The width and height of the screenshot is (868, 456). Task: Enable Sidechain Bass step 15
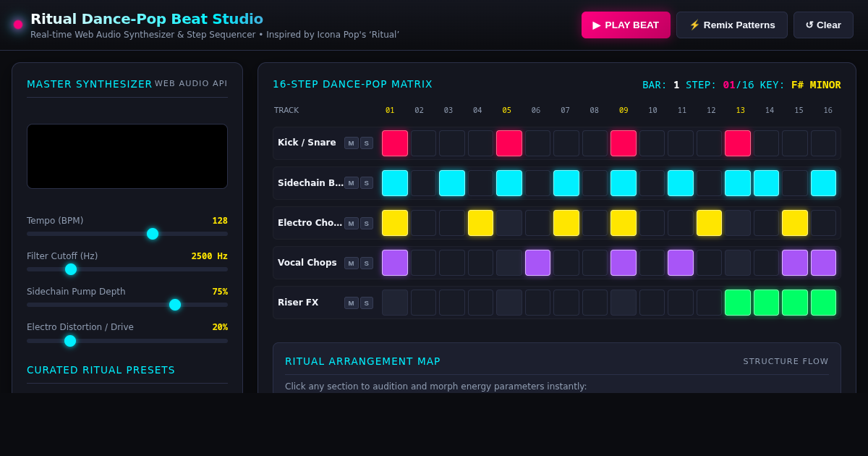point(795,183)
